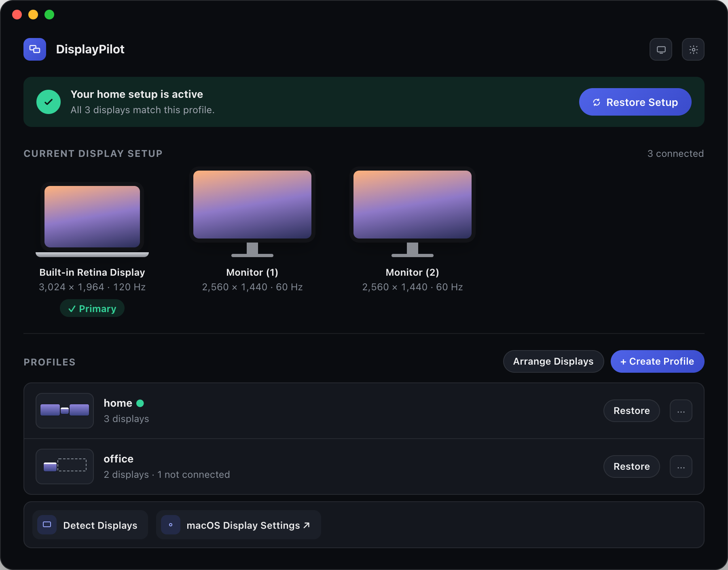Screen dimensions: 728x570
Task: Click '2 displays · 1 not connected' text
Action: click(167, 475)
